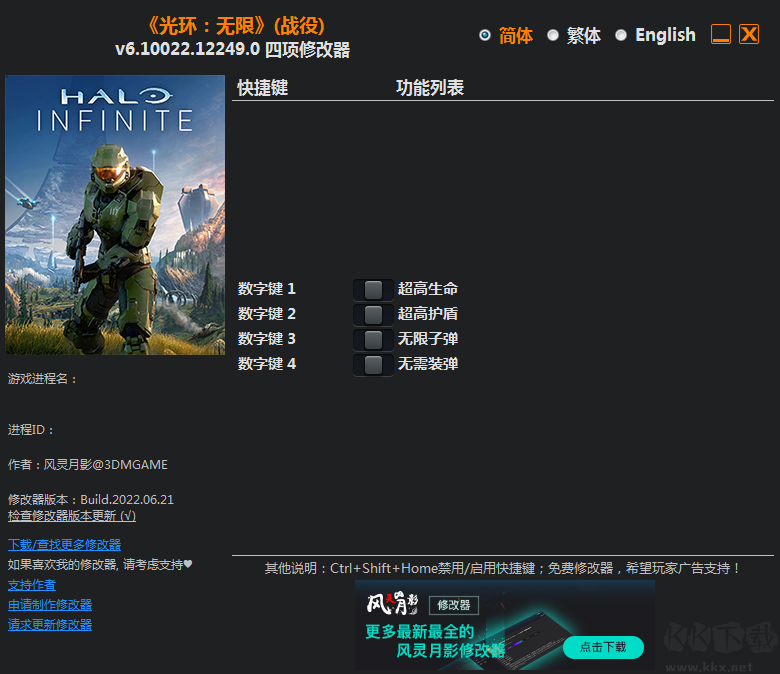This screenshot has height=674, width=780.
Task: Click the author text 风灵月影@3DMGAME
Action: click(105, 465)
